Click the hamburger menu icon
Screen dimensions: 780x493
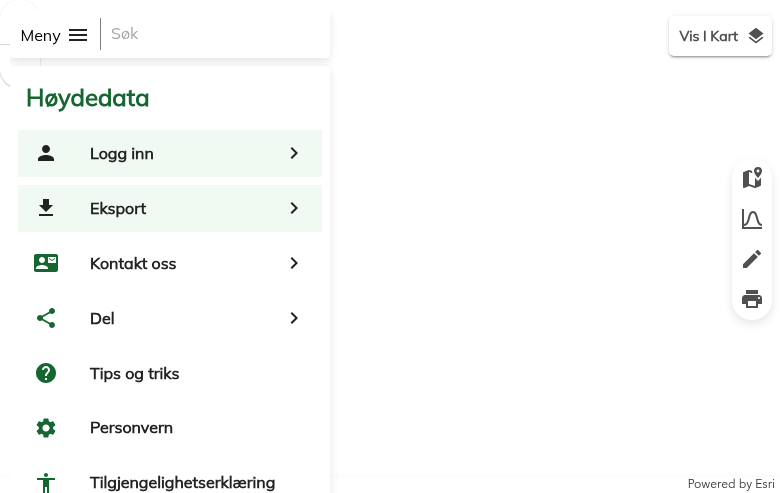click(78, 35)
